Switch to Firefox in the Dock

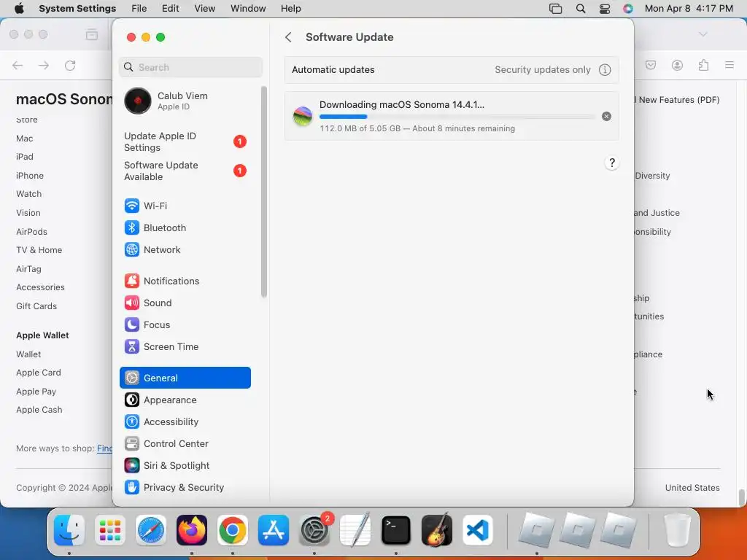192,530
